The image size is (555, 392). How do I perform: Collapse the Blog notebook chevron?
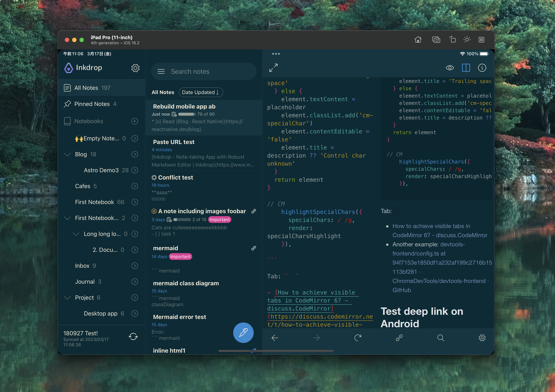coord(67,154)
